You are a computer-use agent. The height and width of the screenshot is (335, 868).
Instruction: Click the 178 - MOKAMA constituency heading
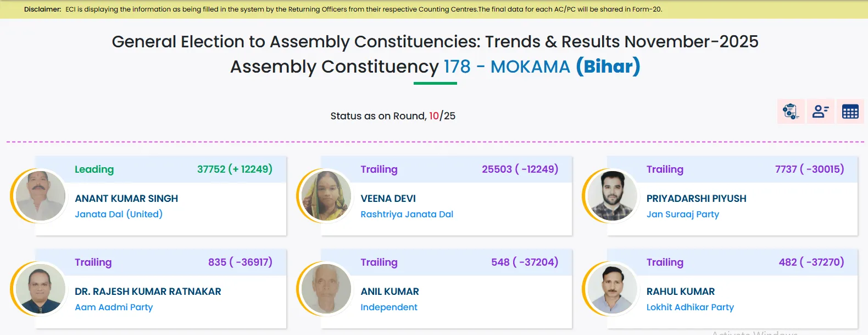pyautogui.click(x=507, y=67)
